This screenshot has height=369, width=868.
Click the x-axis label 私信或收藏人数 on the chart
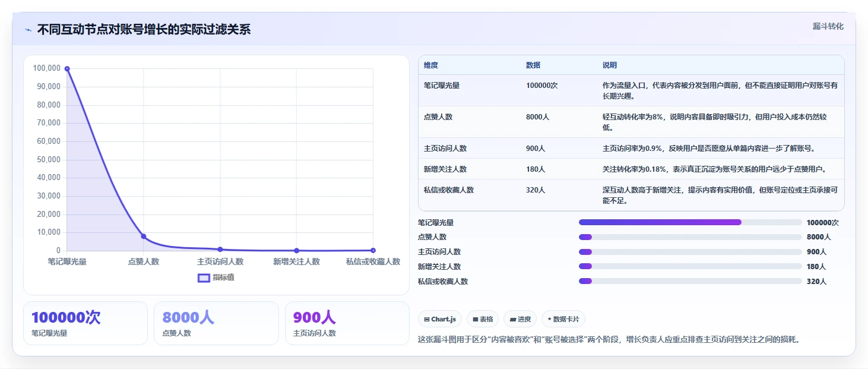pos(373,261)
